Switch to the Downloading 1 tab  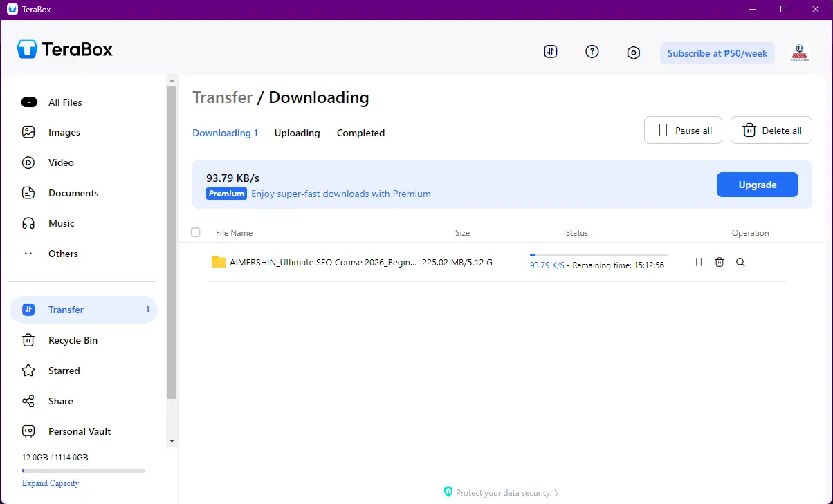(x=225, y=133)
